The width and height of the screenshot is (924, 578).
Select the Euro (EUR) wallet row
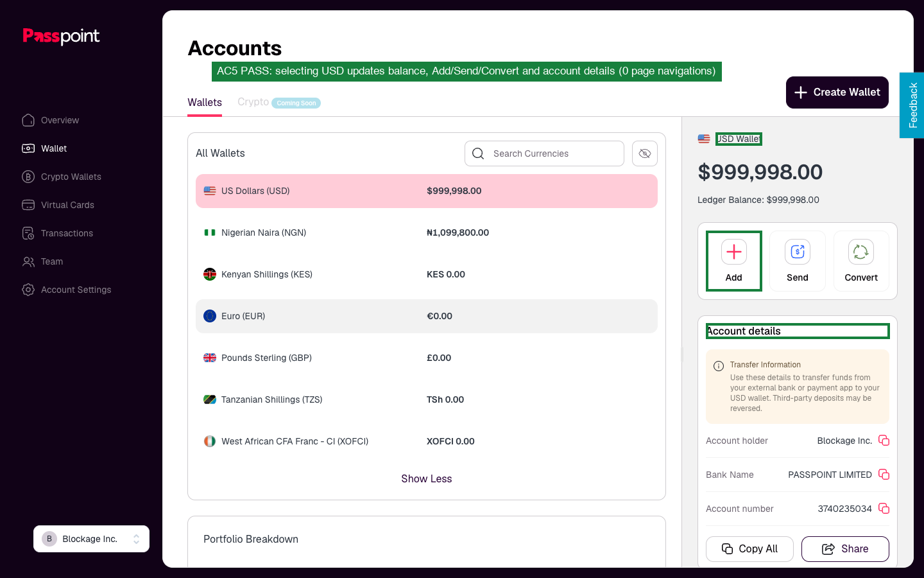[427, 316]
